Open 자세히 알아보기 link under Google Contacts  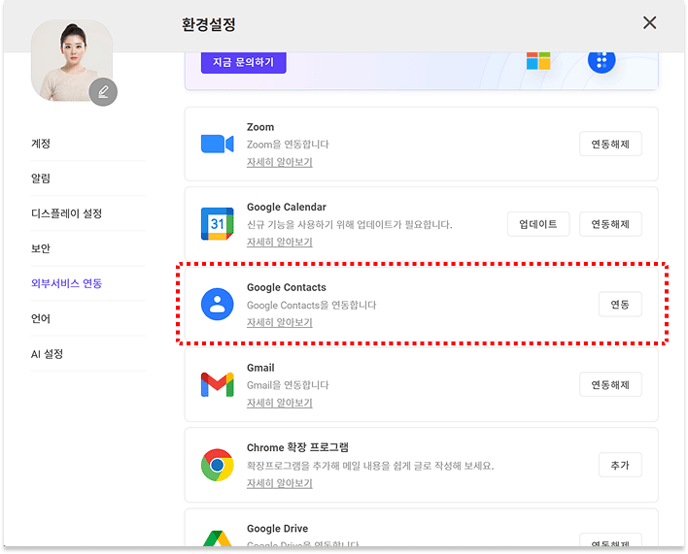[x=280, y=322]
